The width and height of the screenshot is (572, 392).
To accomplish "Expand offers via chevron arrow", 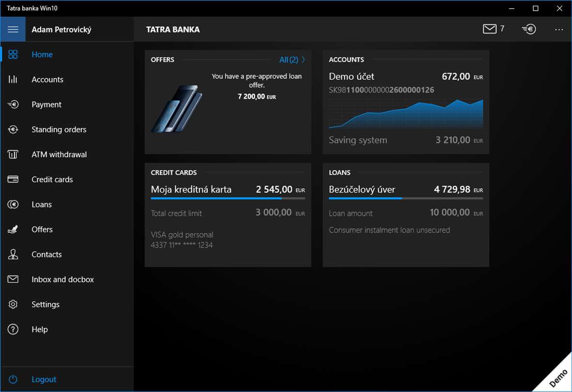I will 303,60.
